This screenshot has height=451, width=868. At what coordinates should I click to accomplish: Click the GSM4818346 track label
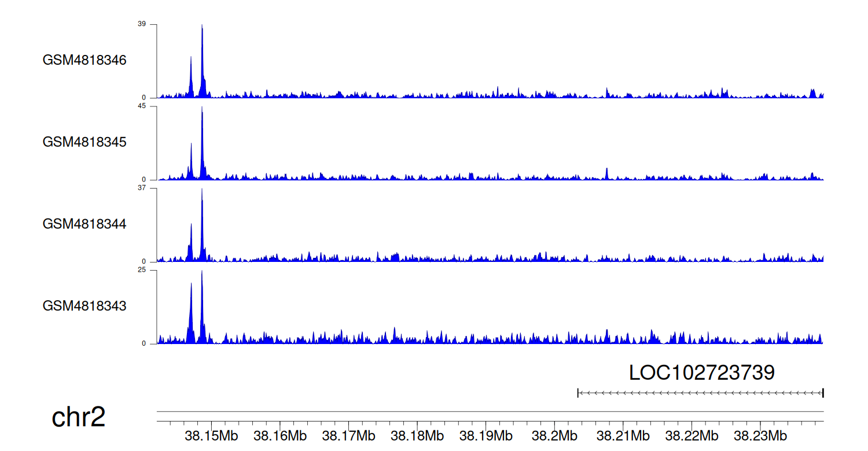point(84,60)
